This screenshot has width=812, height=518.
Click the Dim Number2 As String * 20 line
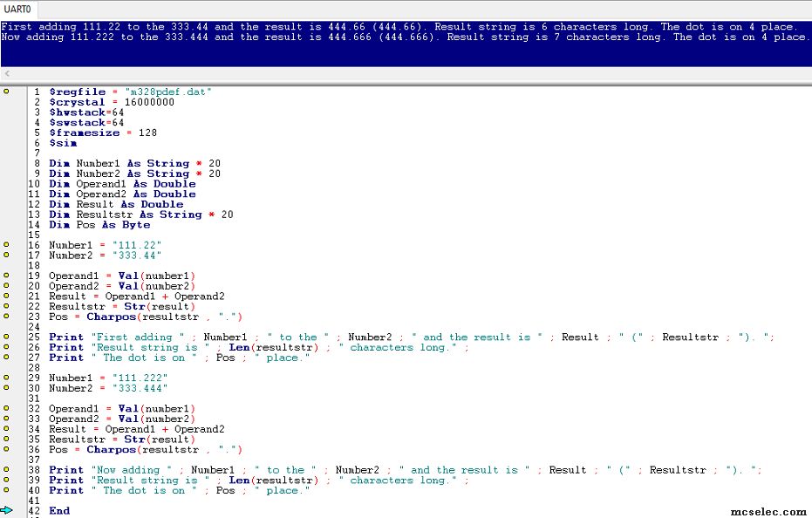tap(134, 174)
